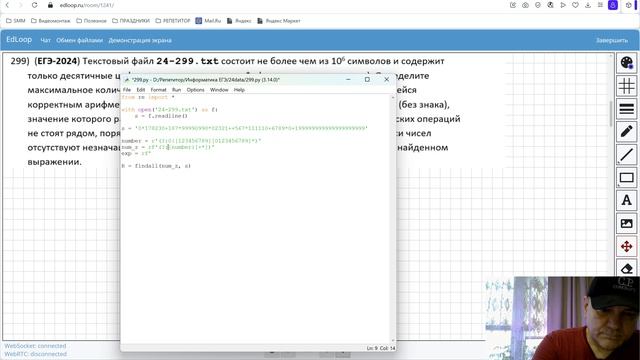The width and height of the screenshot is (640, 360).
Task: Click the 'from re import *' line
Action: [148, 98]
